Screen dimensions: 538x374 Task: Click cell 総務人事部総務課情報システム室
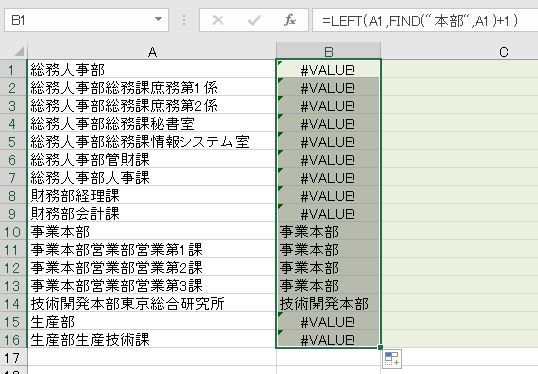(152, 141)
